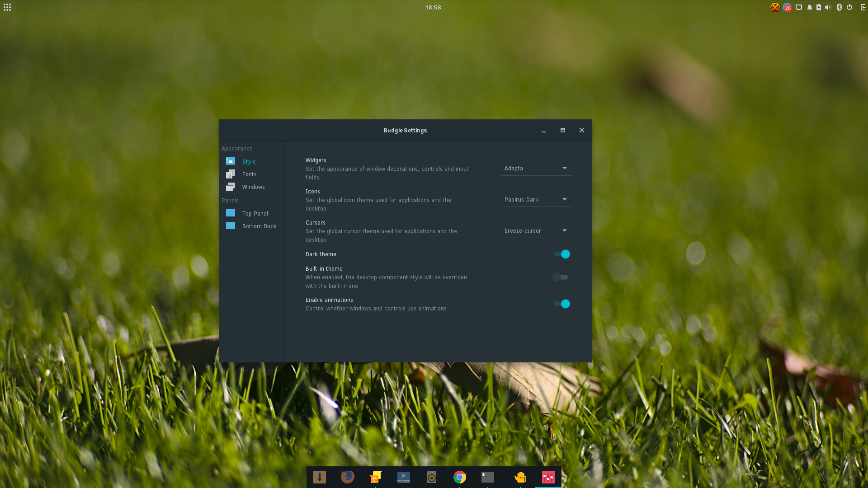Launch the yellow teapot app in dock
The height and width of the screenshot is (488, 868).
pos(520,477)
